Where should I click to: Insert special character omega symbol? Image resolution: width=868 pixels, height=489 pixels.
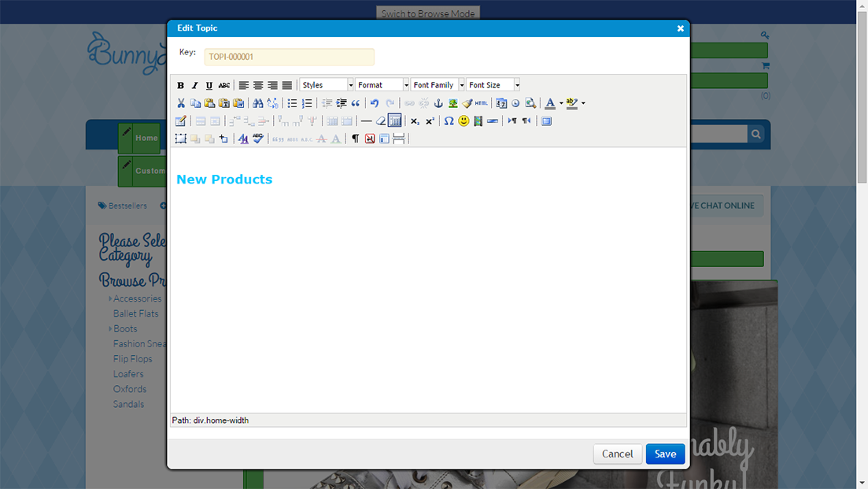click(449, 121)
